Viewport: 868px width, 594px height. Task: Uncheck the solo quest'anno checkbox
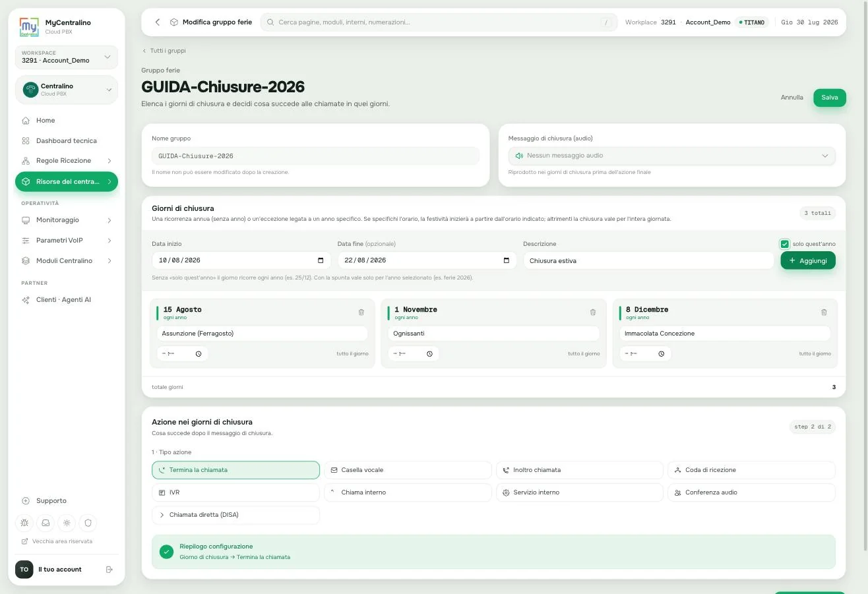click(784, 244)
